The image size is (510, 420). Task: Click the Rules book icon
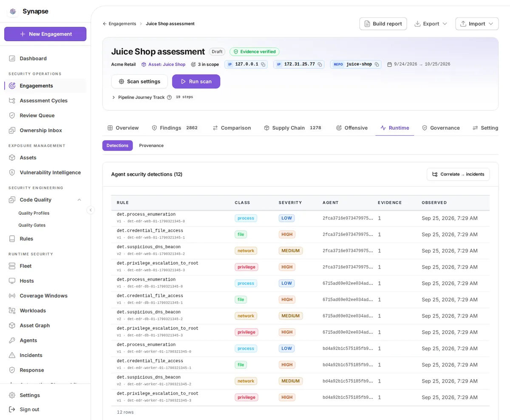pos(12,238)
